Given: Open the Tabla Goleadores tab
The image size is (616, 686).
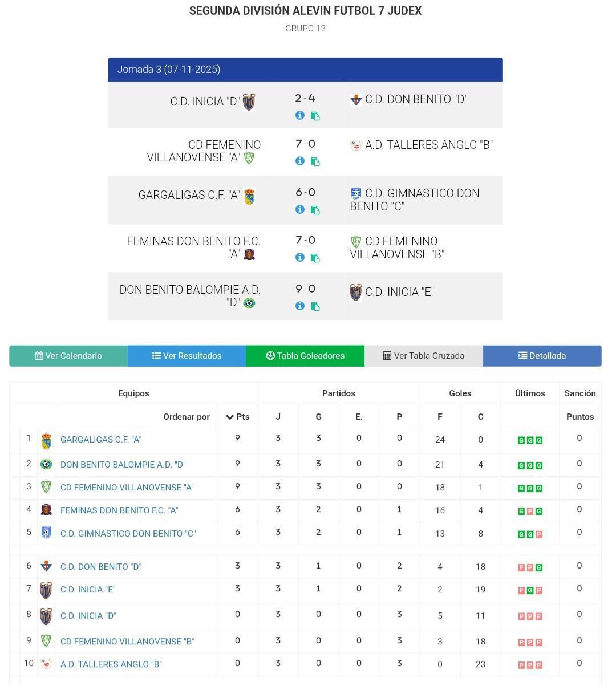Looking at the screenshot, I should tap(305, 356).
